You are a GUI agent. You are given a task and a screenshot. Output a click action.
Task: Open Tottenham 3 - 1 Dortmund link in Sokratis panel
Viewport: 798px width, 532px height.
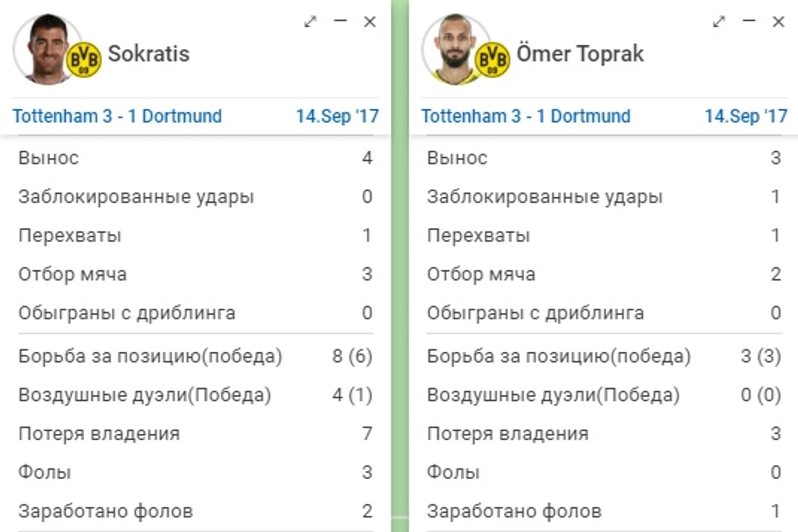pos(117,116)
